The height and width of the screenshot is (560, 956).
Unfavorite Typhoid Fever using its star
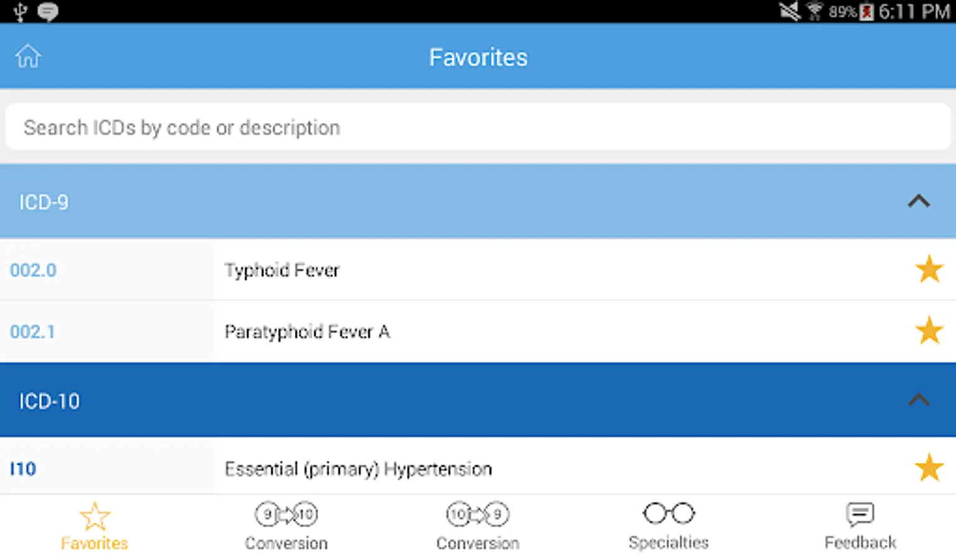click(929, 269)
